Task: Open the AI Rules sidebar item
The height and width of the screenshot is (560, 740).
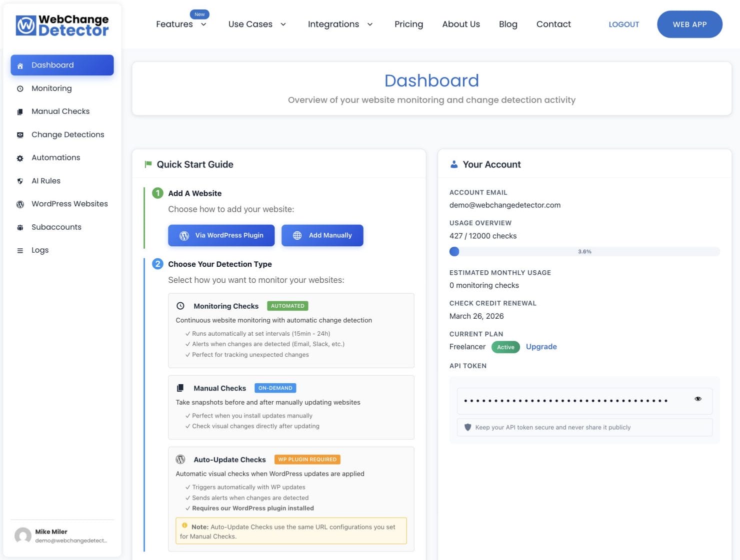Action: (46, 181)
